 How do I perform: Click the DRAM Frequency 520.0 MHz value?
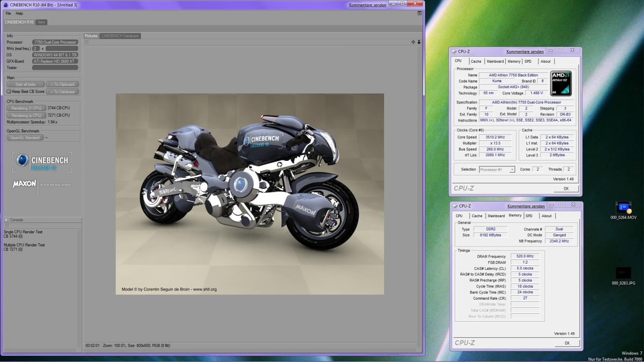pyautogui.click(x=525, y=256)
